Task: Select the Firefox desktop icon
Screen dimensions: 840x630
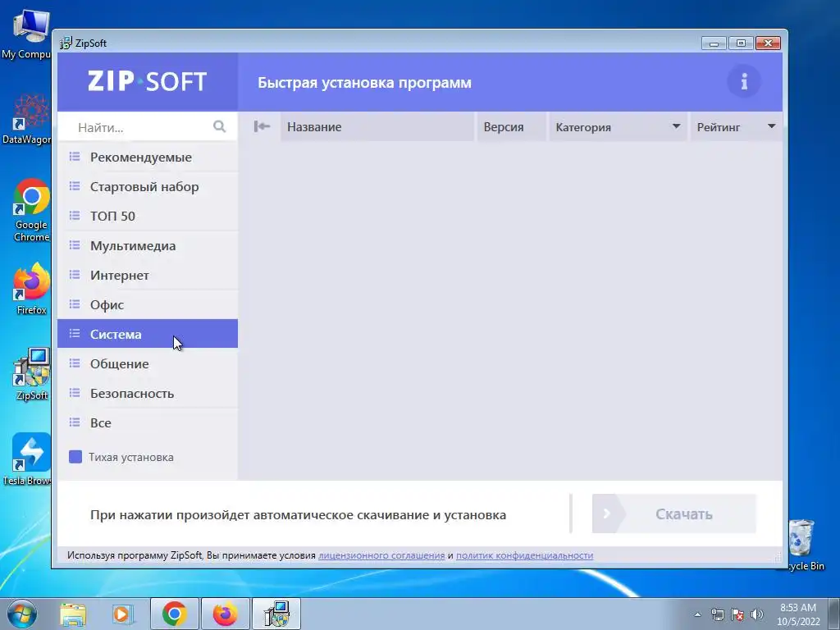Action: pos(31,288)
